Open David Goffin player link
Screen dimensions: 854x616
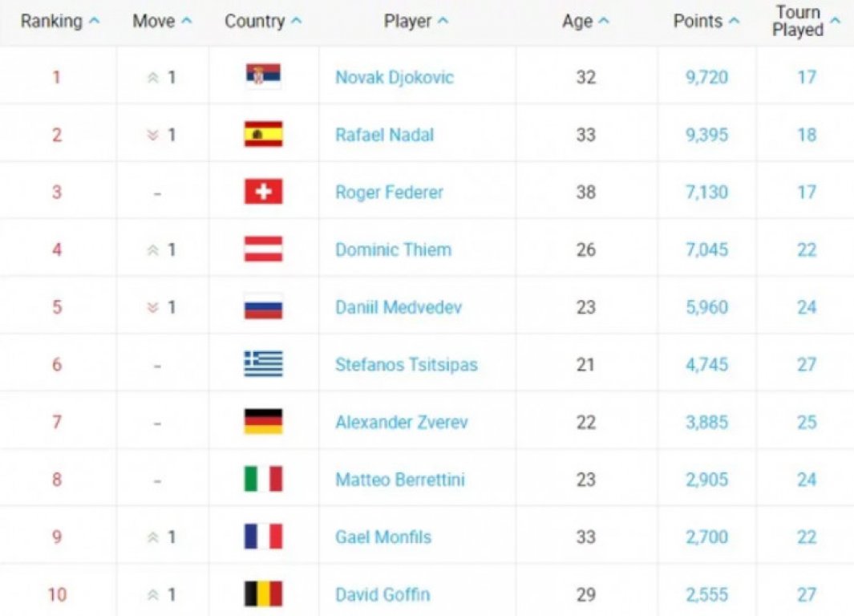click(x=382, y=595)
